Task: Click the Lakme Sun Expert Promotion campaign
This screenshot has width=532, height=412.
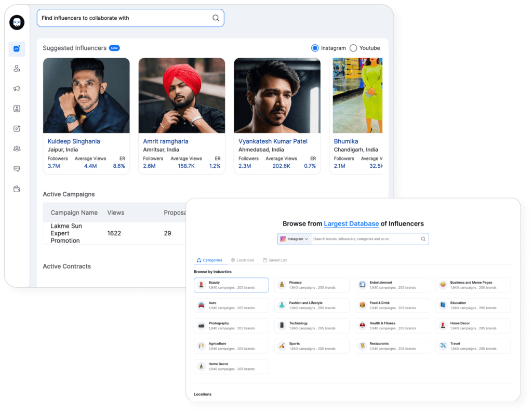Action: pos(65,233)
